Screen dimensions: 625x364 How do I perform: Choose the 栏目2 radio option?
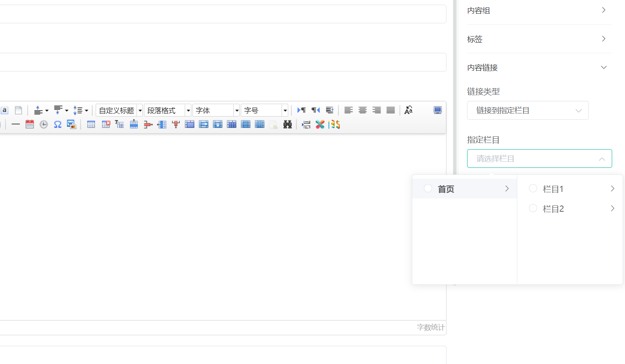(533, 208)
